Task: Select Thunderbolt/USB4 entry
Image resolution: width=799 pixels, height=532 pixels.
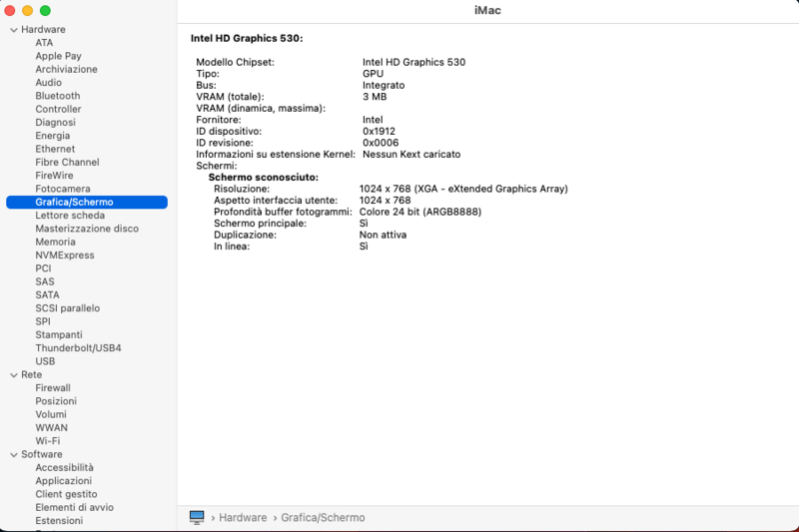Action: coord(79,347)
